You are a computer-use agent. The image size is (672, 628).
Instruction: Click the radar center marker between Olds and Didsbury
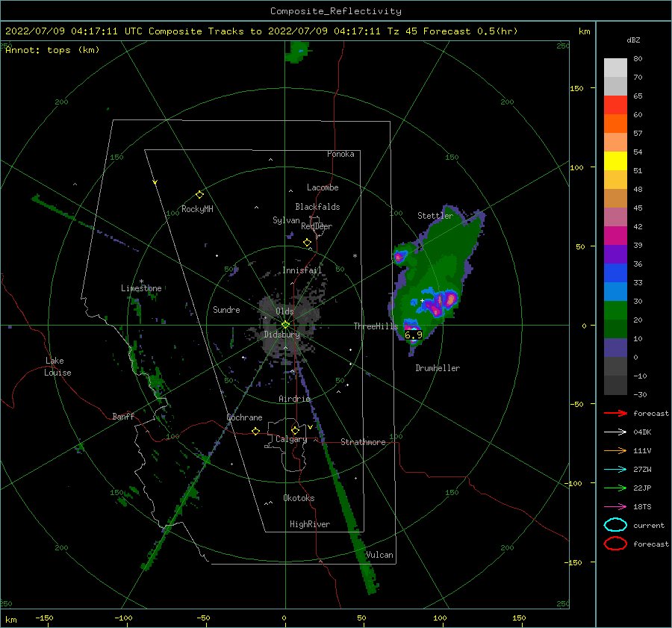pyautogui.click(x=285, y=325)
